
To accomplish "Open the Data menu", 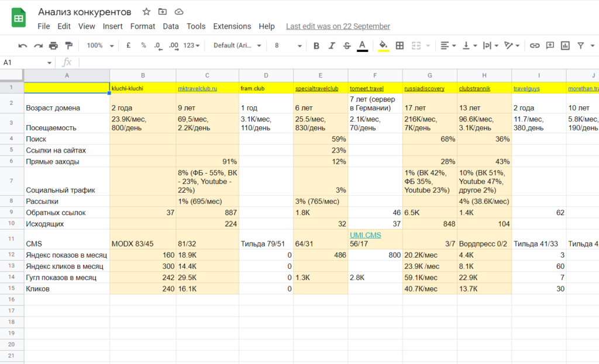I will [170, 26].
